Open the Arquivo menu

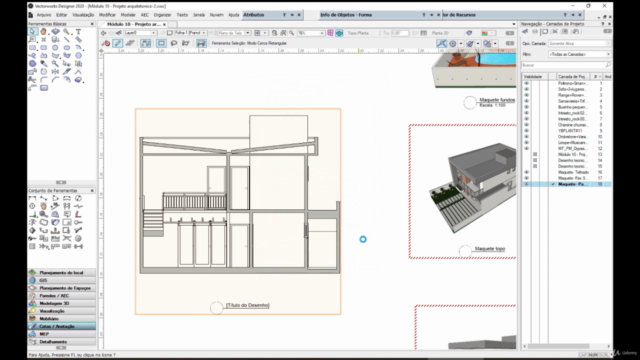pos(44,15)
